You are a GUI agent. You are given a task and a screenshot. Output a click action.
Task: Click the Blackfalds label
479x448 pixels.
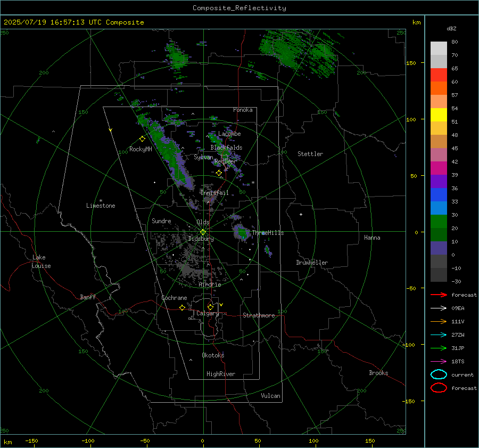(226, 148)
